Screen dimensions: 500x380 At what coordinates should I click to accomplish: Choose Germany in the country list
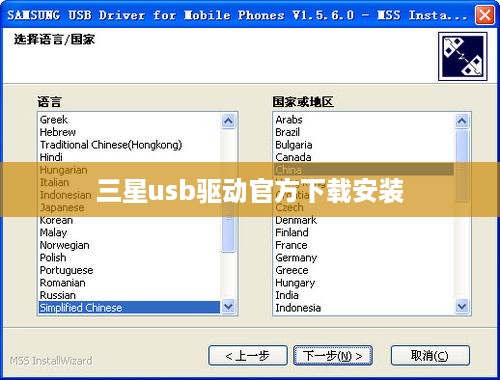364,258
